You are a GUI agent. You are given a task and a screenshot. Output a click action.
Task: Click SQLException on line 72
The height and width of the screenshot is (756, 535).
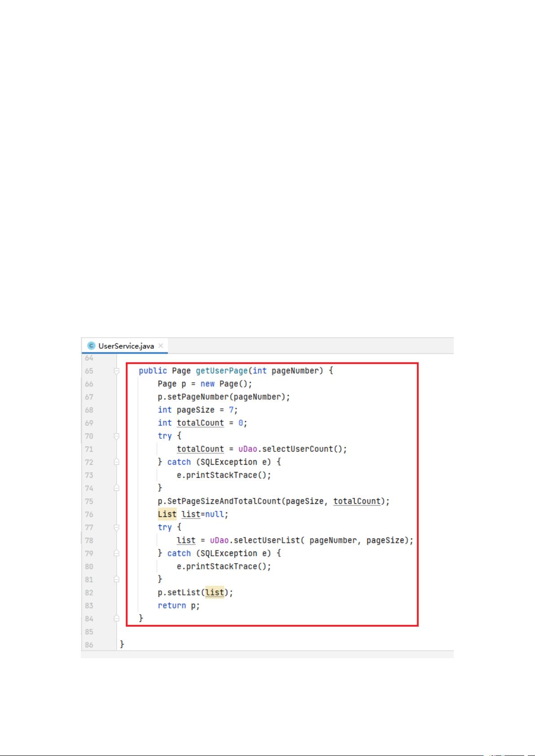click(x=229, y=462)
